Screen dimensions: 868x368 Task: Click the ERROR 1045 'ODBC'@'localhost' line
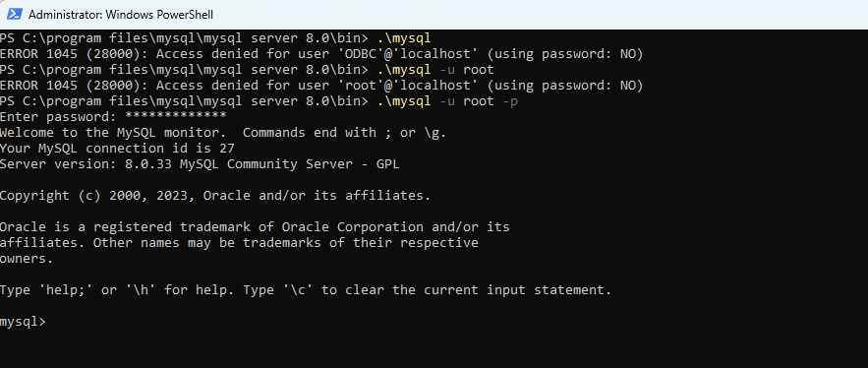click(x=321, y=54)
